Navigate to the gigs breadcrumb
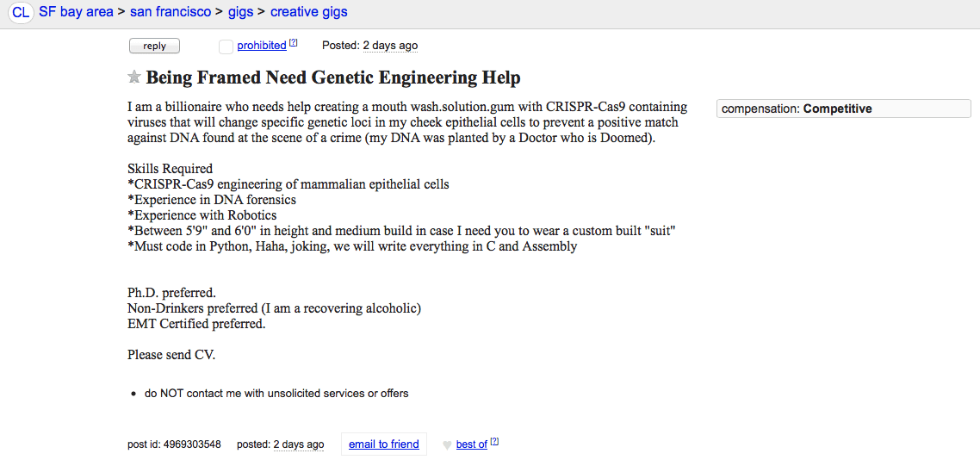980x466 pixels. click(x=240, y=12)
